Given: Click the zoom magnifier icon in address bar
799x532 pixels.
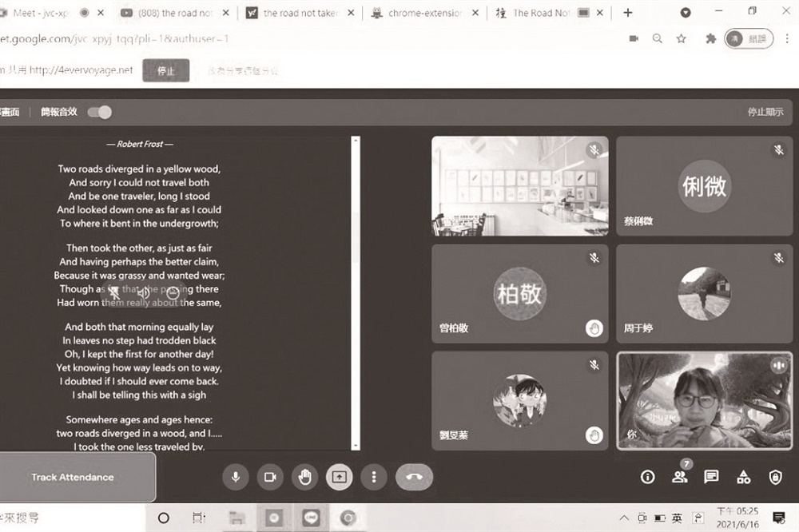Looking at the screenshot, I should click(658, 38).
